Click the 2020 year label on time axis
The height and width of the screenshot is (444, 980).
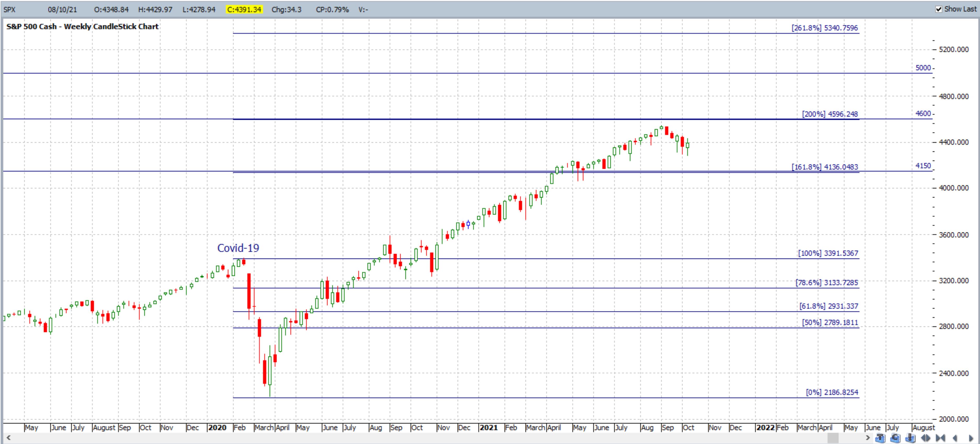click(x=217, y=428)
